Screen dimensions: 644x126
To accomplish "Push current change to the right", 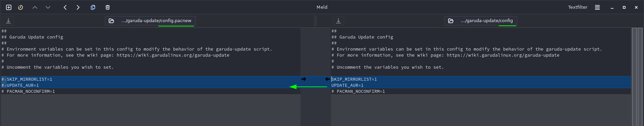I will coord(78,7).
